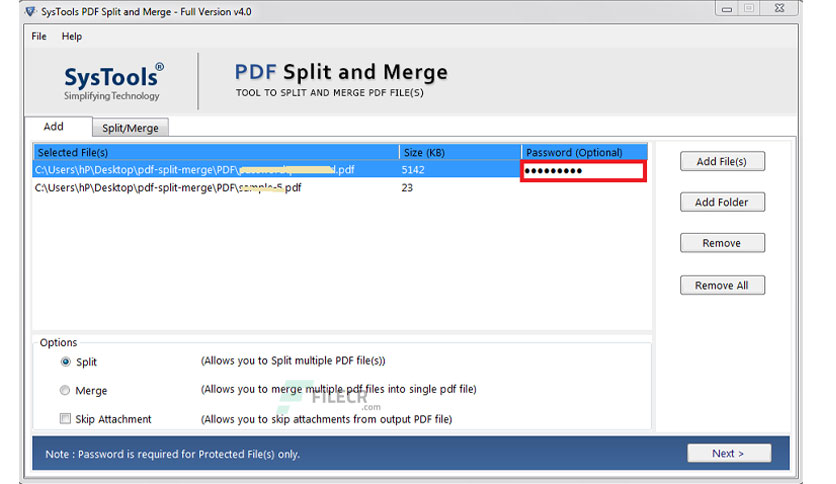Click the Split description text
Screen dimensions: 836x484
[293, 361]
